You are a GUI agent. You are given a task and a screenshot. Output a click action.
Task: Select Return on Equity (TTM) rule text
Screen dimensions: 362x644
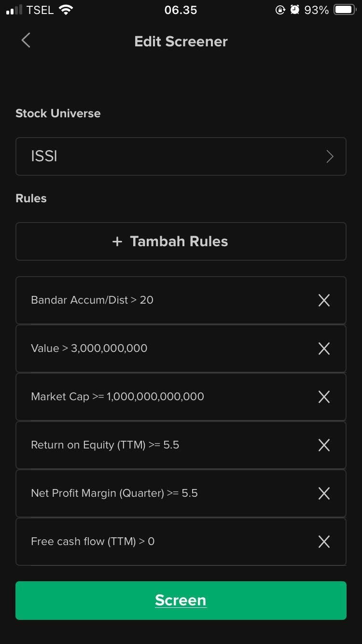pyautogui.click(x=105, y=445)
